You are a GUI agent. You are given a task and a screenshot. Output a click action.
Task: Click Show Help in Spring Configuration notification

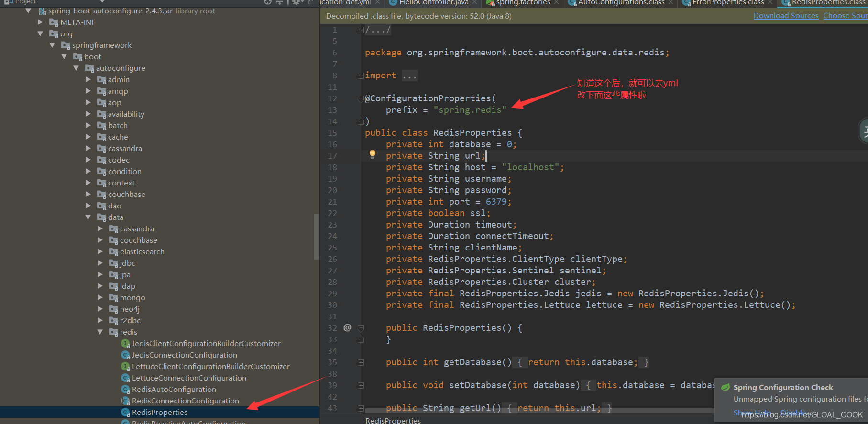(x=753, y=412)
